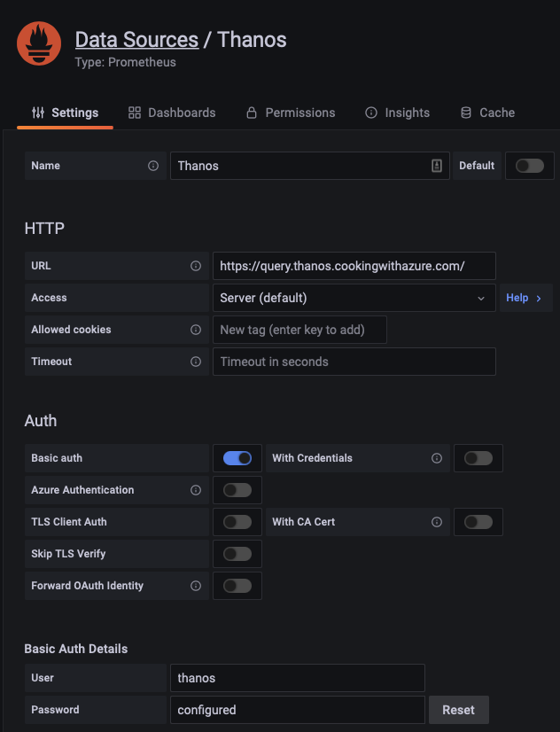
Task: Click the Timeout info icon
Action: tap(196, 362)
